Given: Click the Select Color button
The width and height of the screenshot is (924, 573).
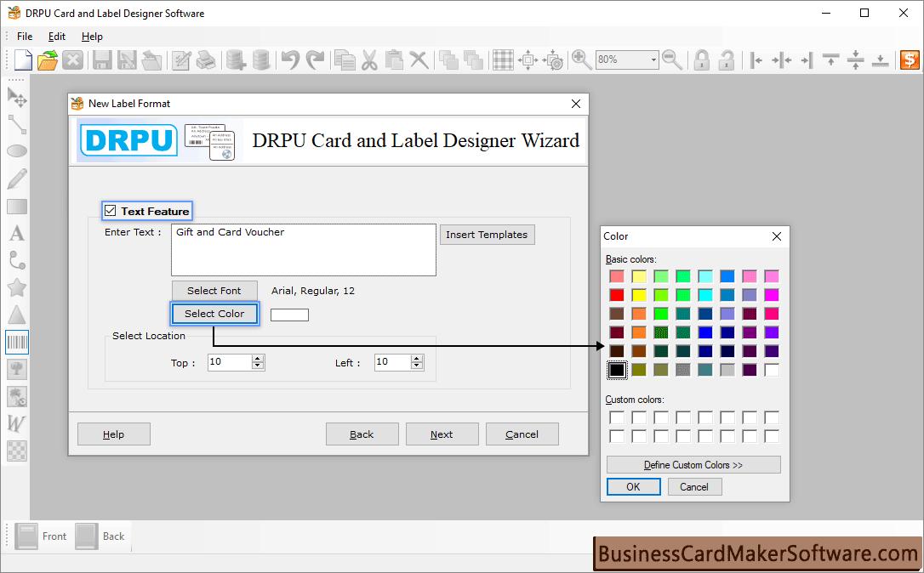Looking at the screenshot, I should [214, 314].
